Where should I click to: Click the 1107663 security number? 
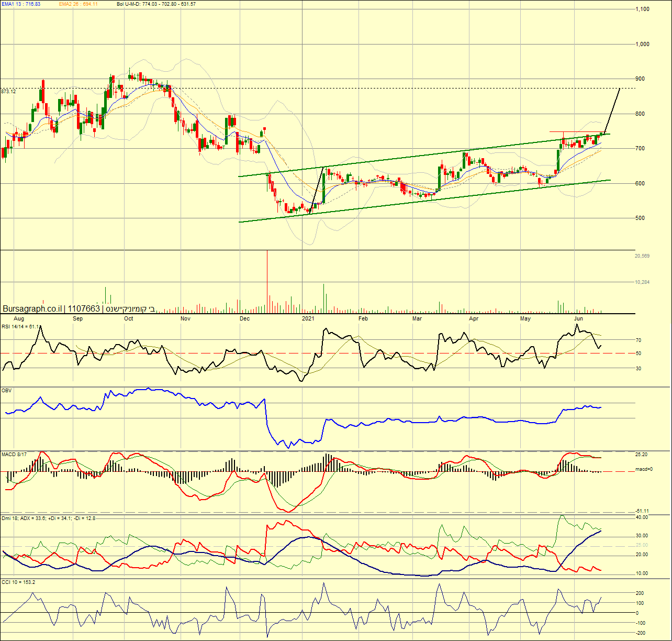coord(84,309)
